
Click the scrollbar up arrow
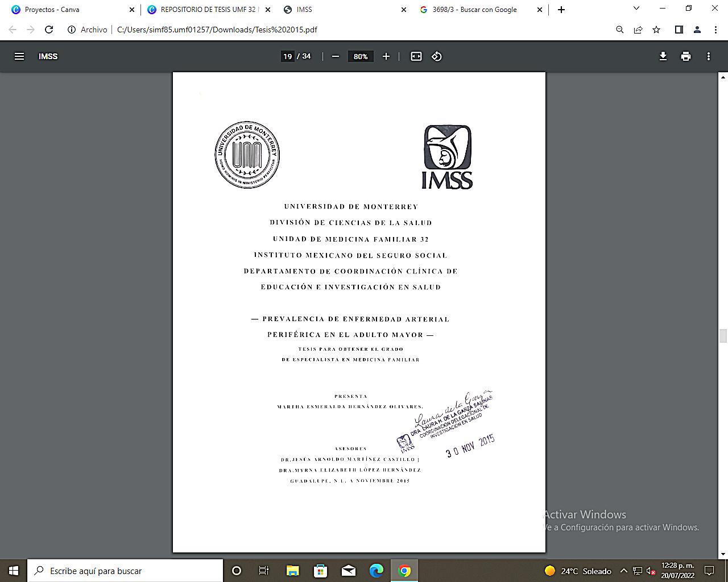pos(723,77)
